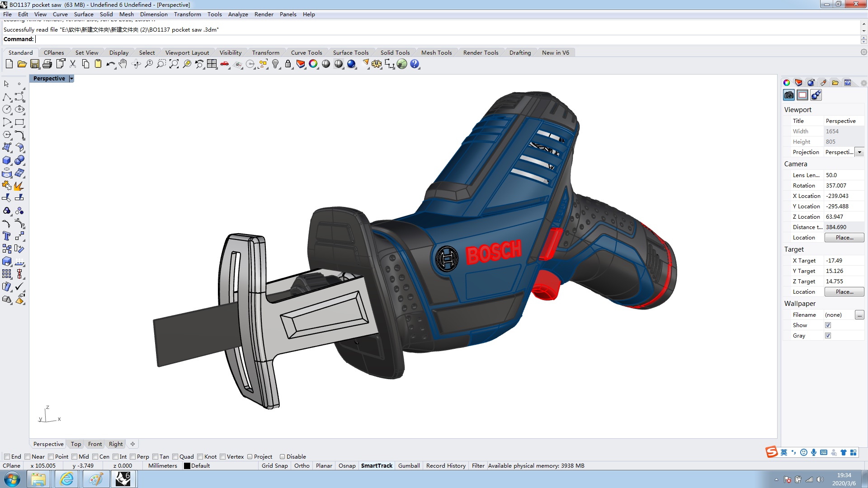The width and height of the screenshot is (868, 488).
Task: Click the wallpaper filename browse button
Action: click(859, 315)
